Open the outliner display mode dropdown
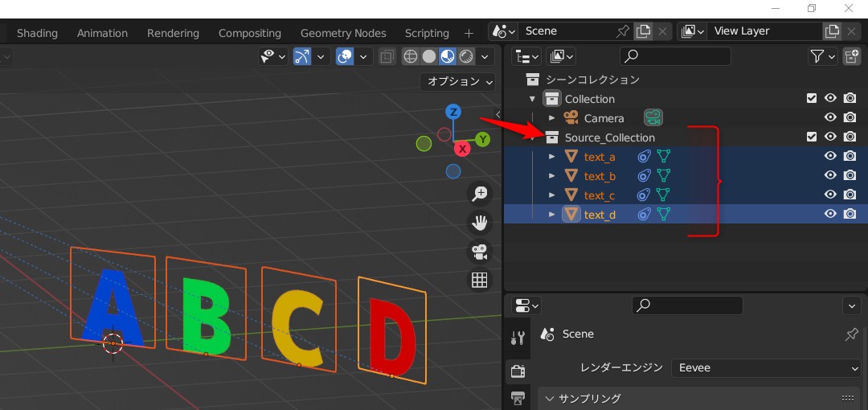This screenshot has height=410, width=868. tap(562, 56)
